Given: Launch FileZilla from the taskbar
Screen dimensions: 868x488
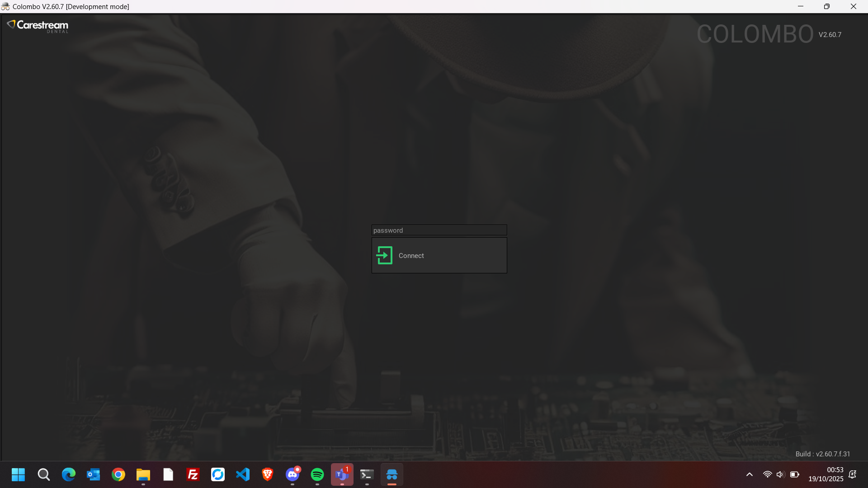Looking at the screenshot, I should click(193, 475).
